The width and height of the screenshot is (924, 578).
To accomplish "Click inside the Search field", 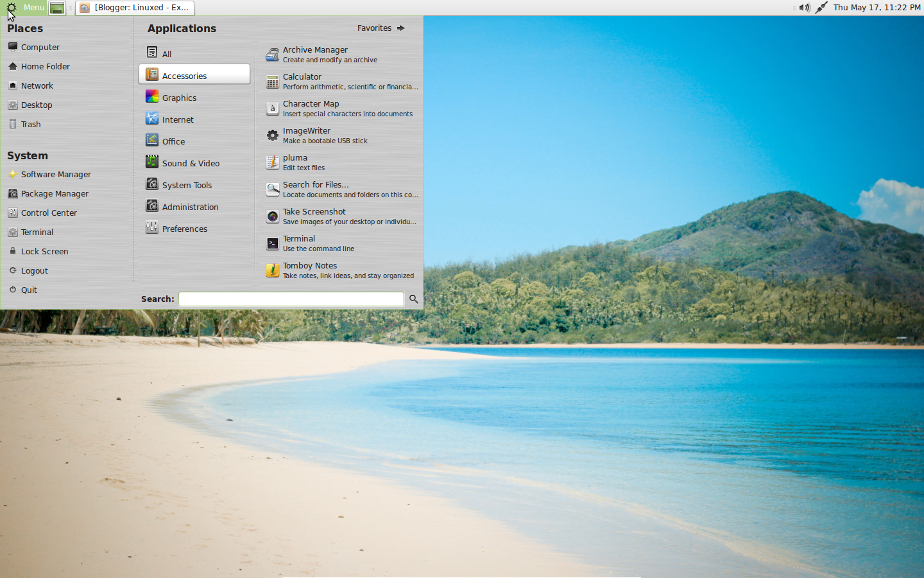I will click(290, 299).
